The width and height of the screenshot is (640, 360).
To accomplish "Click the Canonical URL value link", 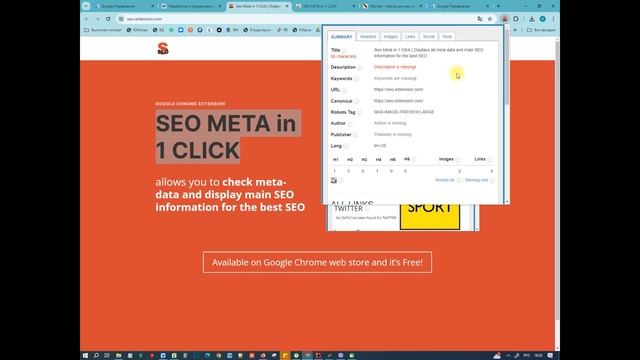I will point(398,101).
